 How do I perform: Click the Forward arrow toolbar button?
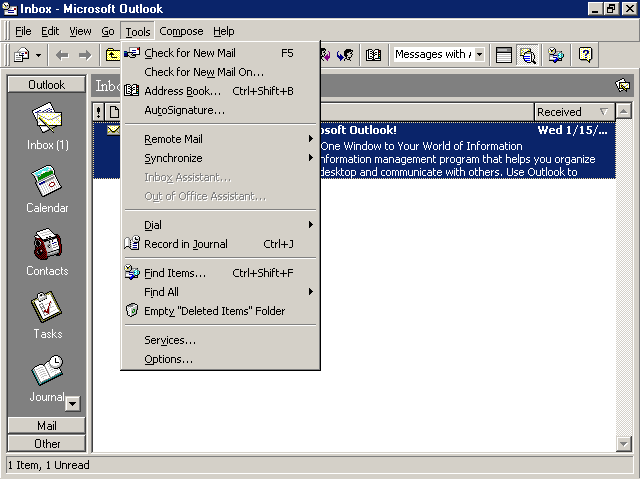(85, 55)
